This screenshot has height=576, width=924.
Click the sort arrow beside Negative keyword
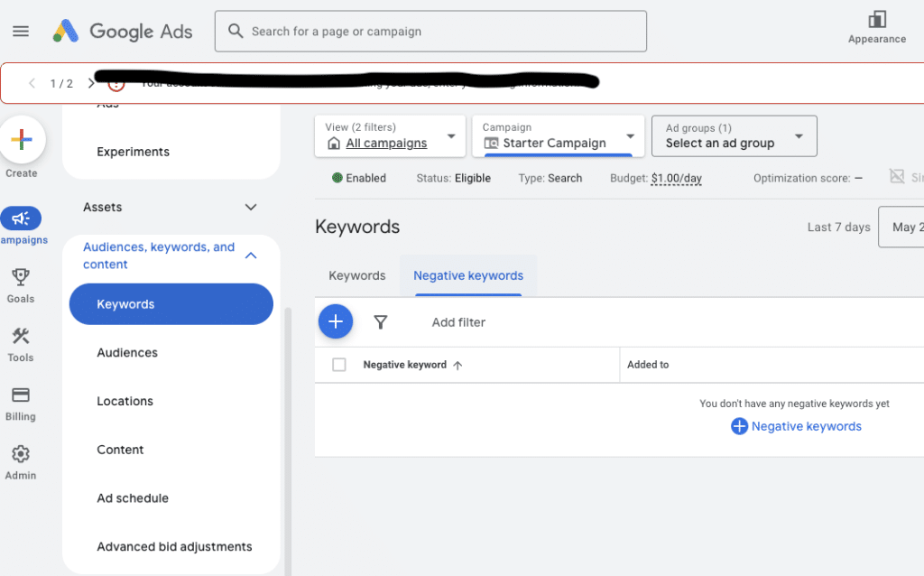(x=457, y=365)
